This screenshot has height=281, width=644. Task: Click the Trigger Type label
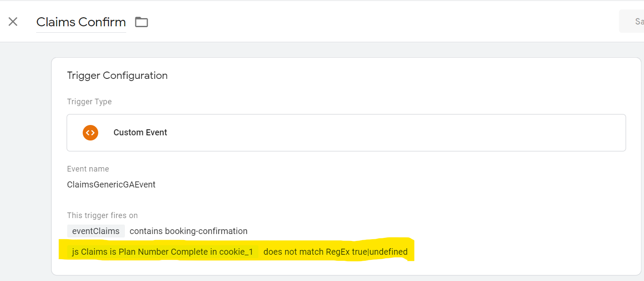pyautogui.click(x=89, y=102)
